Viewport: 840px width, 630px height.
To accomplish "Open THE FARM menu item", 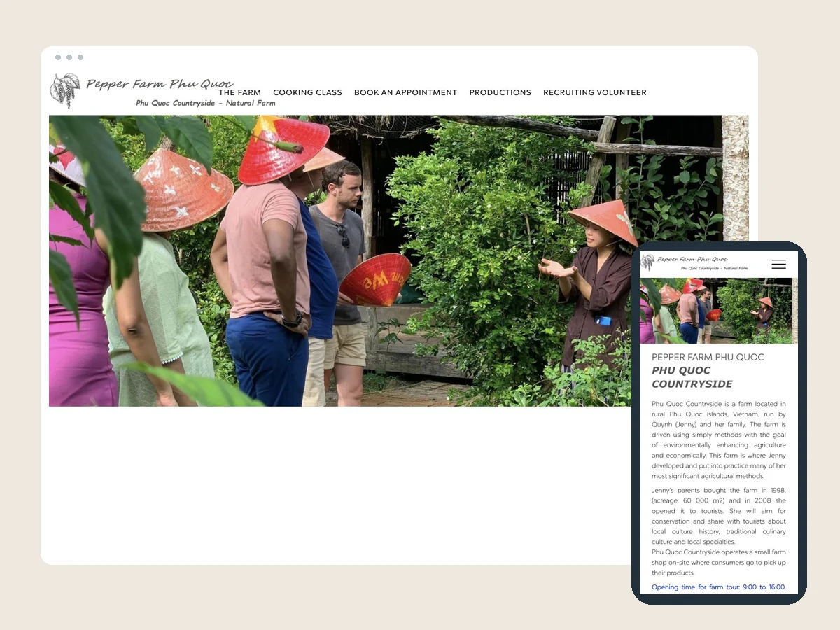I will tap(240, 92).
